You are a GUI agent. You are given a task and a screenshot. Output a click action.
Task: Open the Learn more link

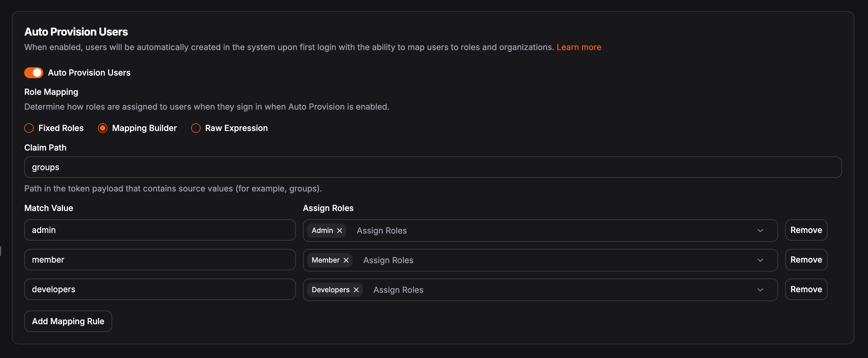[579, 47]
